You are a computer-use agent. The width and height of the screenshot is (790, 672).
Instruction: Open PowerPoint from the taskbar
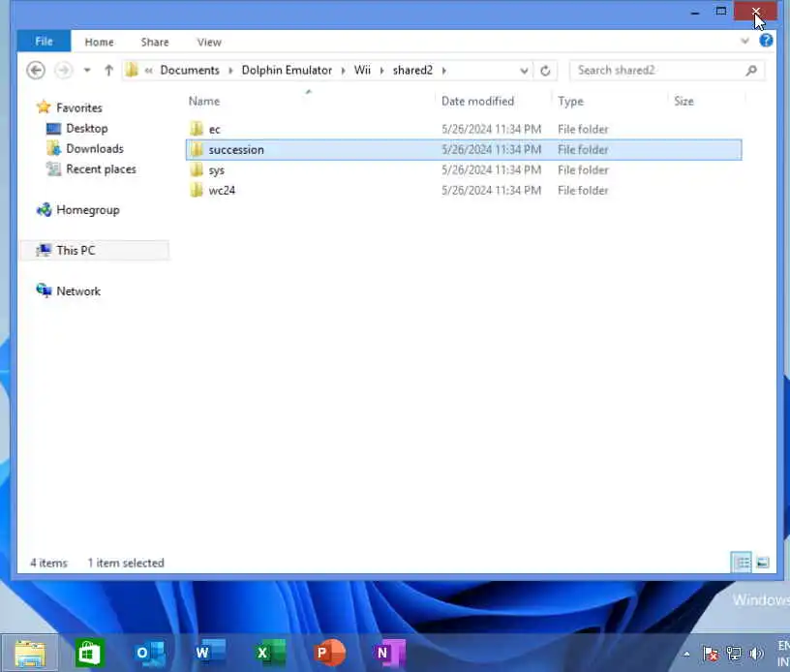pyautogui.click(x=329, y=653)
